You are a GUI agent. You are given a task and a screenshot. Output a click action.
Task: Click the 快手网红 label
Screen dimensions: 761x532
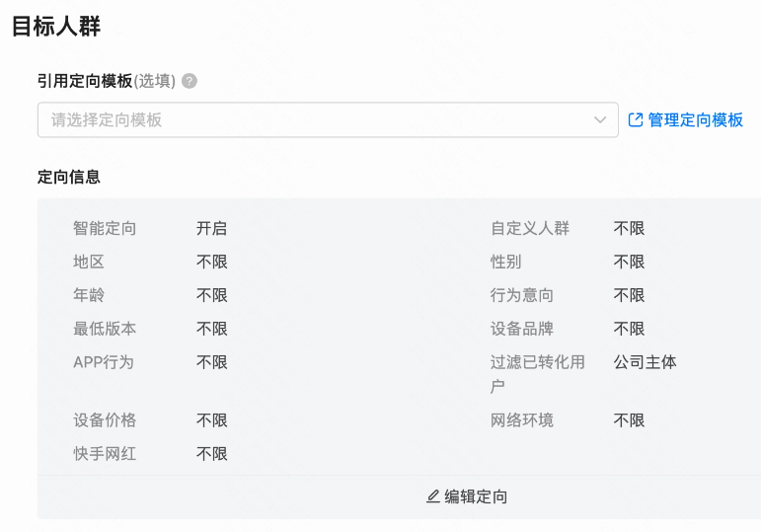tap(105, 454)
